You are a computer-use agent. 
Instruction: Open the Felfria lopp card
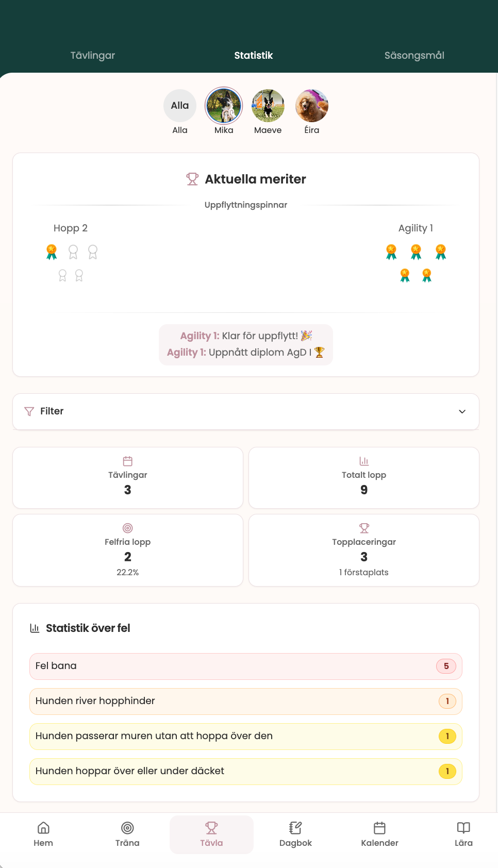tap(127, 550)
